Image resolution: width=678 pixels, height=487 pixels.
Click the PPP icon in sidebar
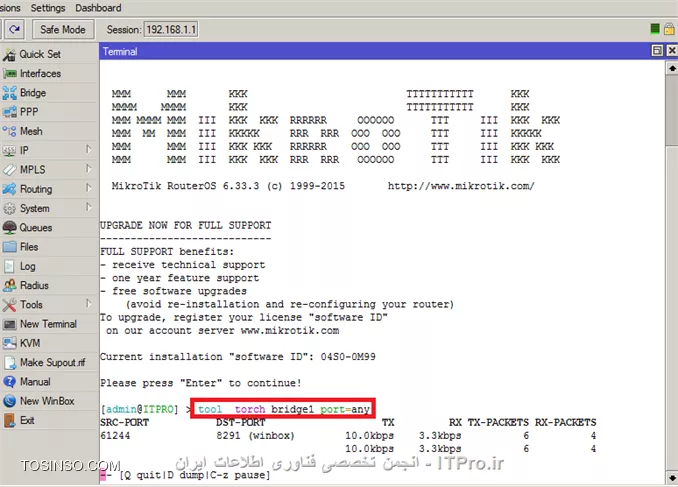[x=10, y=112]
